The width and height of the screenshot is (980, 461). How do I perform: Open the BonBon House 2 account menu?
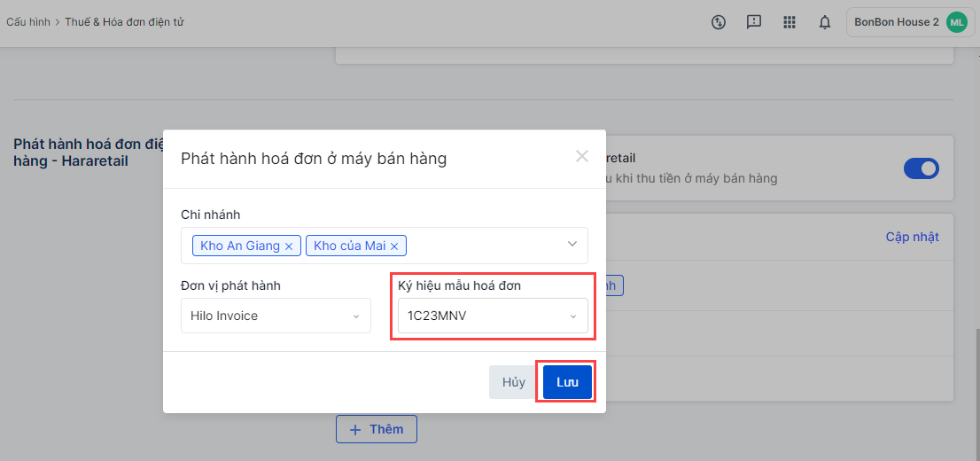coord(896,22)
